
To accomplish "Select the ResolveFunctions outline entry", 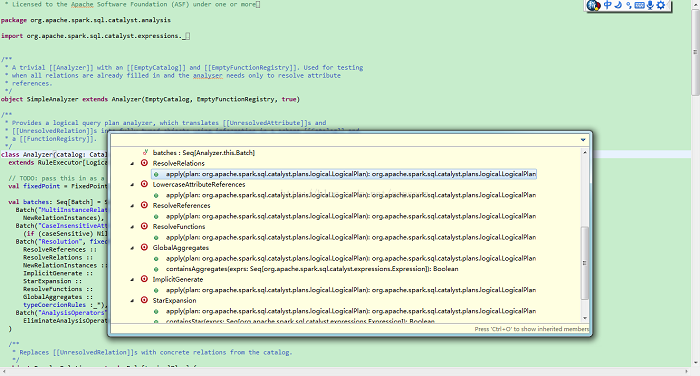I will pos(179,226).
